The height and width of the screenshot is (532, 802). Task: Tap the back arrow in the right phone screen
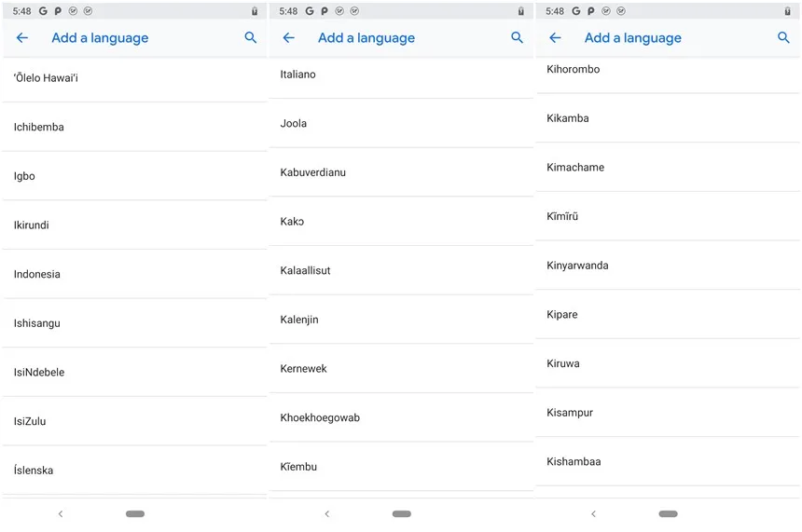coord(555,37)
